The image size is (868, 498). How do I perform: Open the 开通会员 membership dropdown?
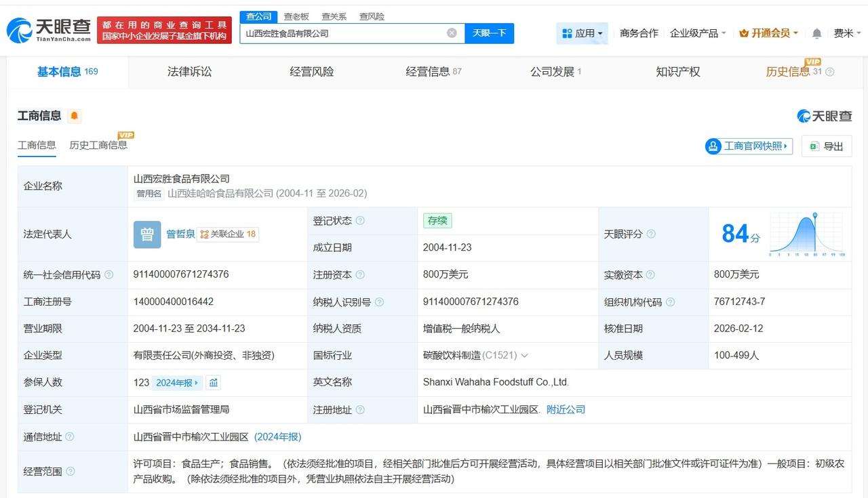pos(768,33)
